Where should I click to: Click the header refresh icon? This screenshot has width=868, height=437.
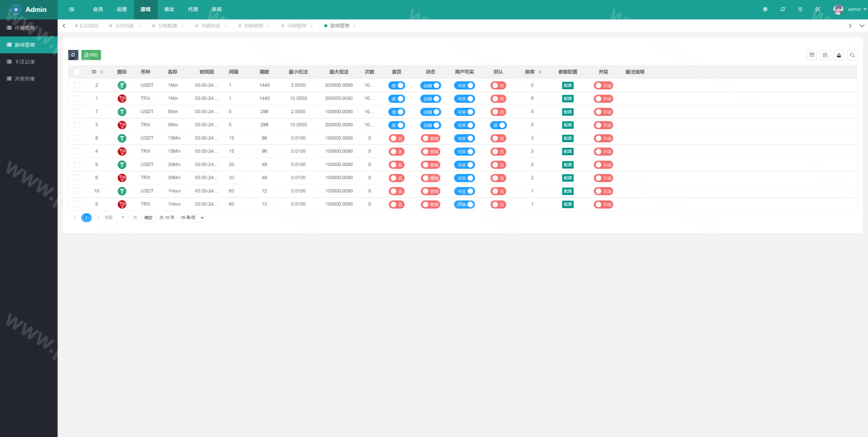point(783,9)
